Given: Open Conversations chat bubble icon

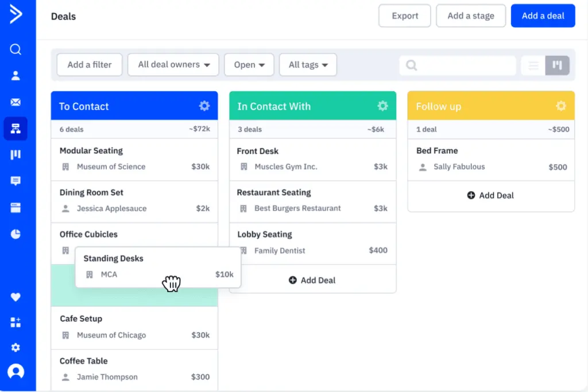Looking at the screenshot, I should click(x=16, y=181).
